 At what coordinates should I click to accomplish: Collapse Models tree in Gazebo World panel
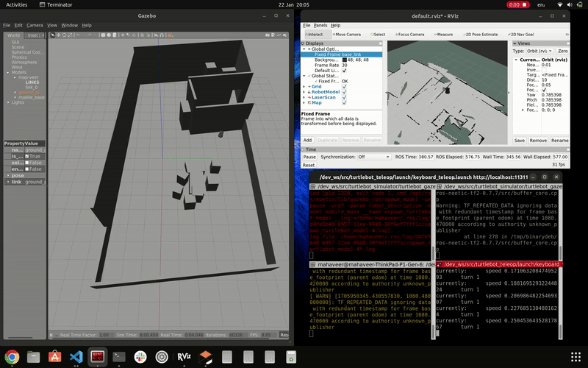(x=8, y=72)
